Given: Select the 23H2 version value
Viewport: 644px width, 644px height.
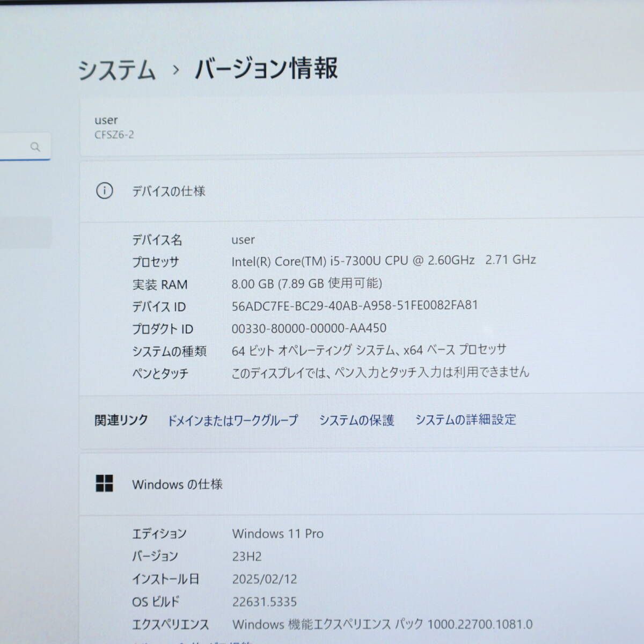Looking at the screenshot, I should click(x=247, y=557).
